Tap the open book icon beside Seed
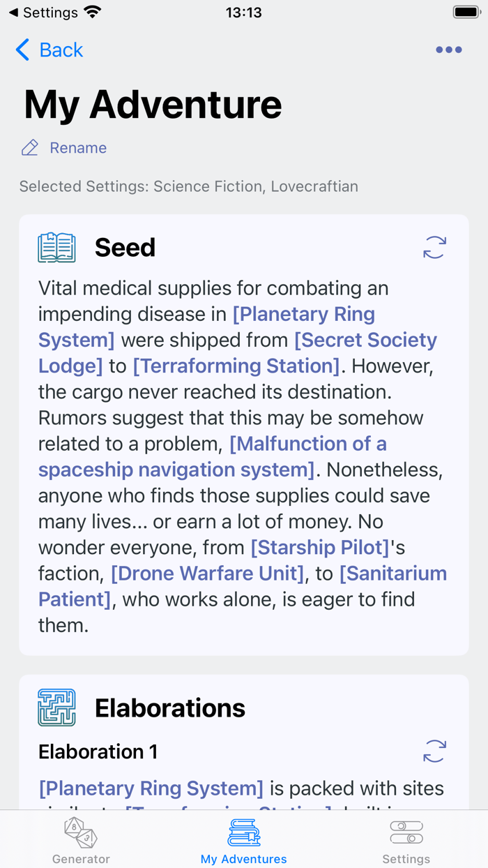 pyautogui.click(x=56, y=247)
